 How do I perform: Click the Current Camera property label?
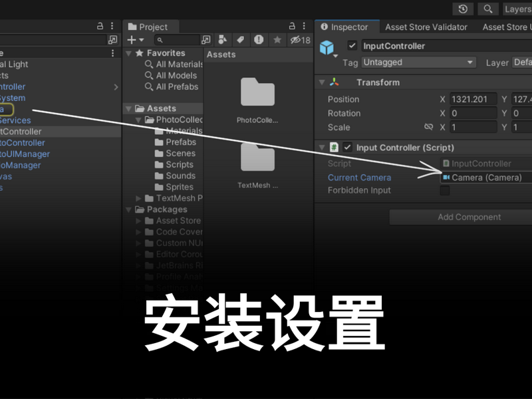[x=359, y=178]
